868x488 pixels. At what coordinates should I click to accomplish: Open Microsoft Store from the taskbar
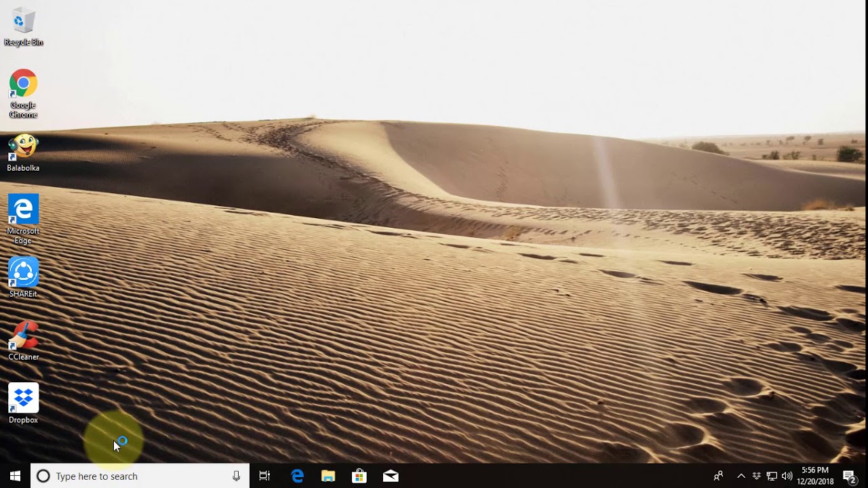[359, 476]
